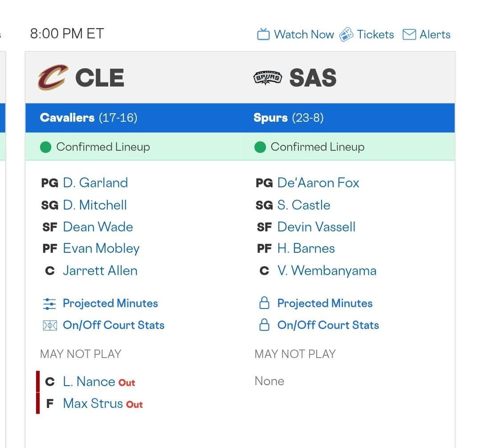The height and width of the screenshot is (448, 481).
Task: Open the Alerts link
Action: (435, 34)
